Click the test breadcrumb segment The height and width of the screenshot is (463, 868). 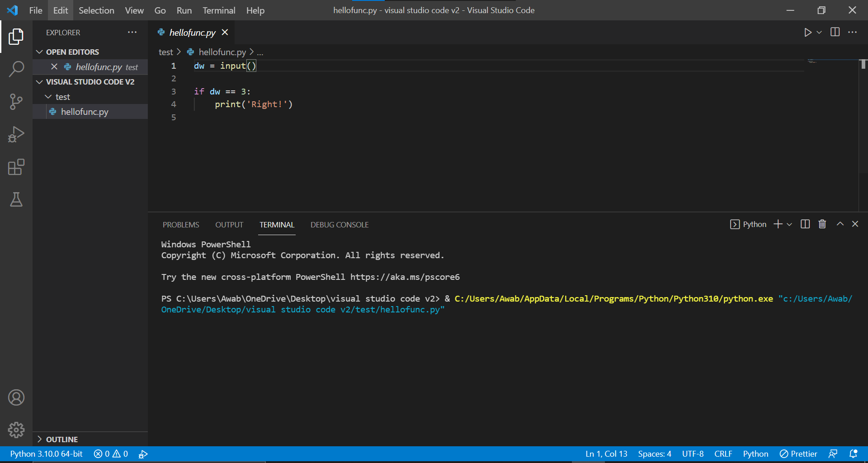pyautogui.click(x=166, y=52)
